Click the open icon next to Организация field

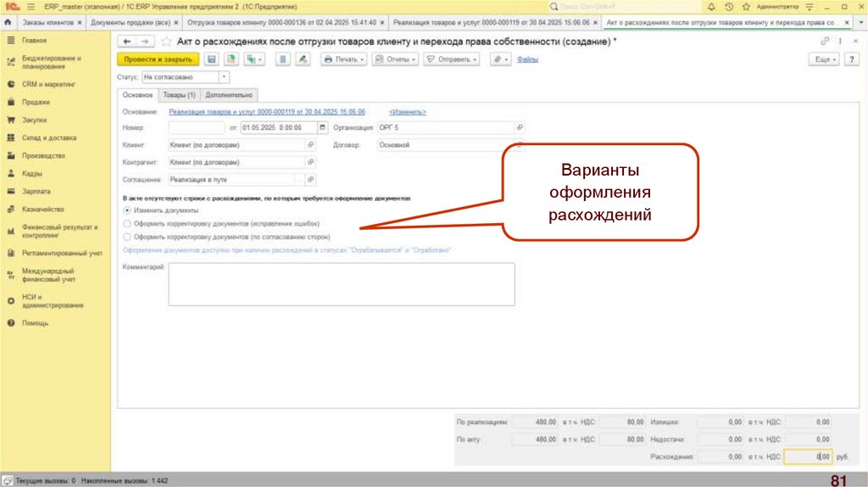(x=520, y=127)
